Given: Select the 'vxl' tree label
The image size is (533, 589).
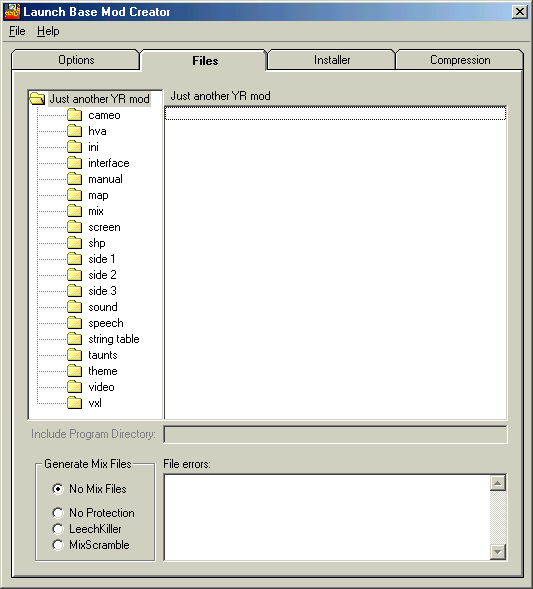Looking at the screenshot, I should 95,403.
